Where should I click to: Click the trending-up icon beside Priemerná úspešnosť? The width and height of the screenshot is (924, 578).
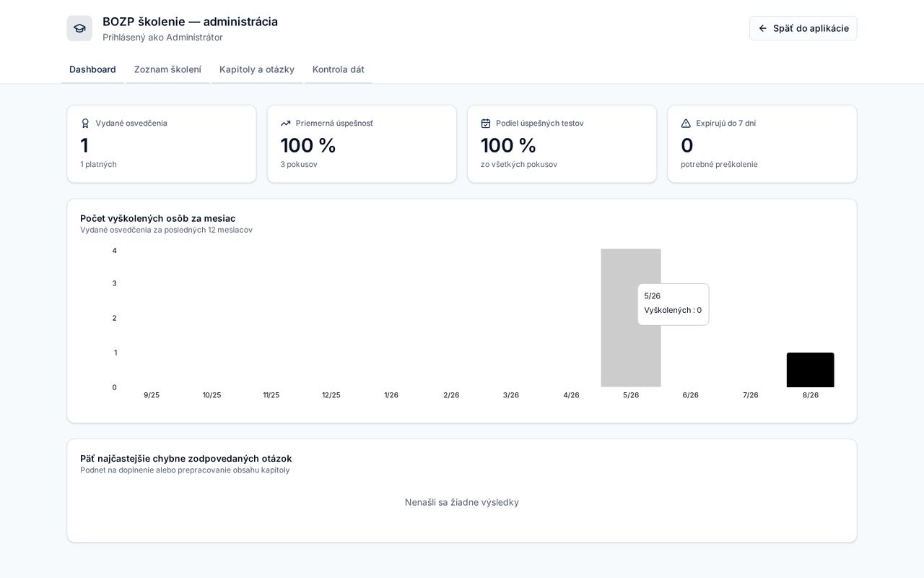tap(285, 124)
